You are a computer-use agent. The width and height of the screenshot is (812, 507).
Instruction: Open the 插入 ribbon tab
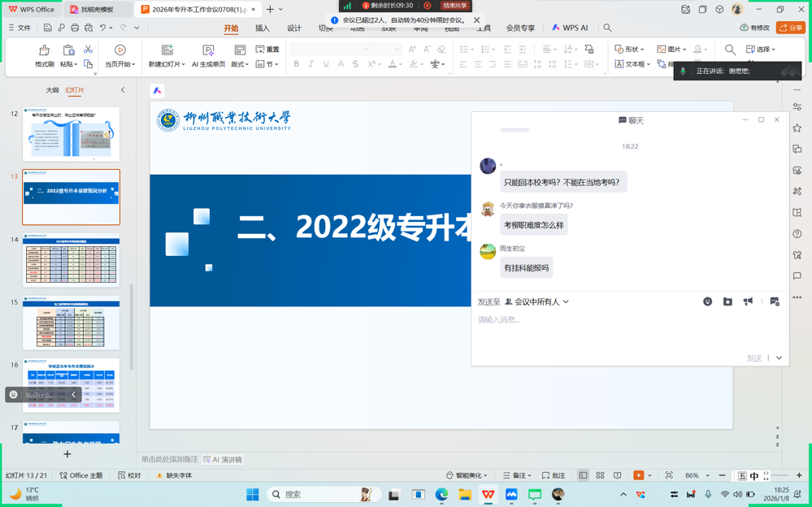tap(262, 28)
